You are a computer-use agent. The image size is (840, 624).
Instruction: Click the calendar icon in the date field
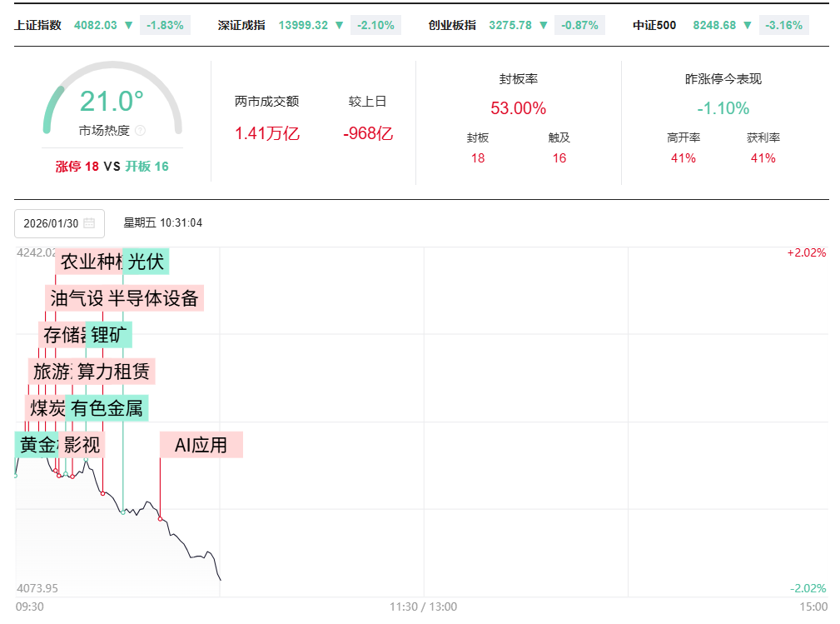[89, 223]
